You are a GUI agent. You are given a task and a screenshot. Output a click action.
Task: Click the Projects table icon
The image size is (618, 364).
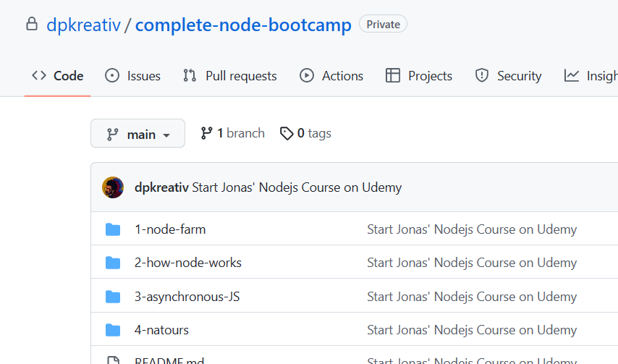click(x=392, y=75)
